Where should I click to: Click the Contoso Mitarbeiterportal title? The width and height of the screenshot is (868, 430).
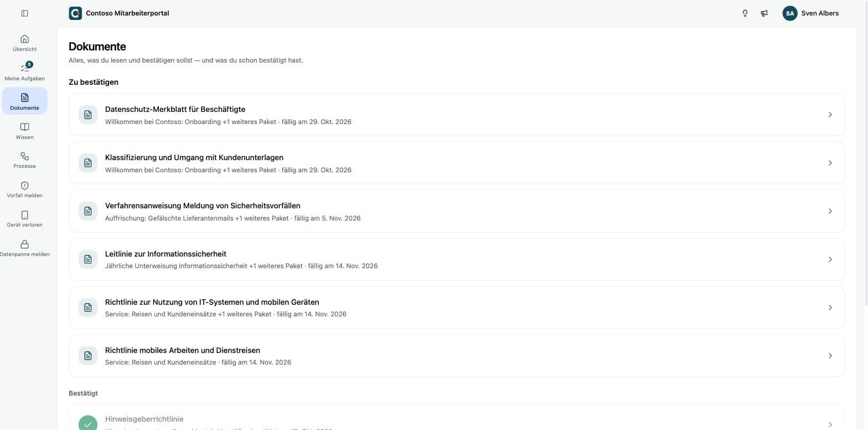(x=127, y=13)
